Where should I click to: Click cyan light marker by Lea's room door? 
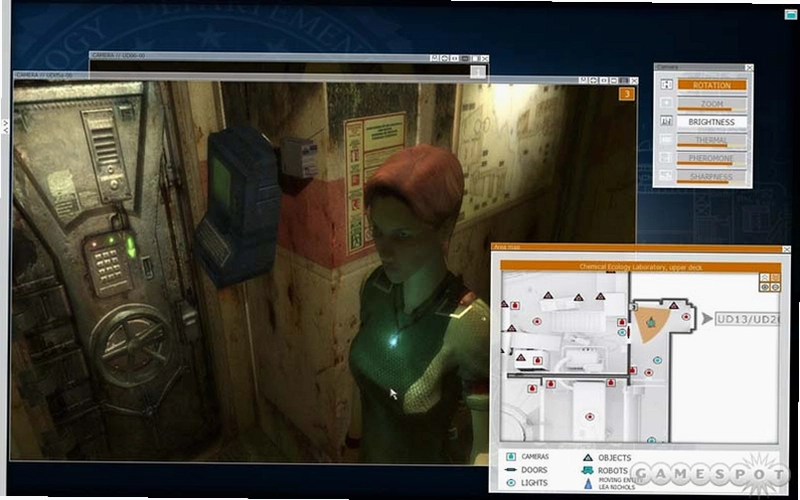tap(622, 333)
